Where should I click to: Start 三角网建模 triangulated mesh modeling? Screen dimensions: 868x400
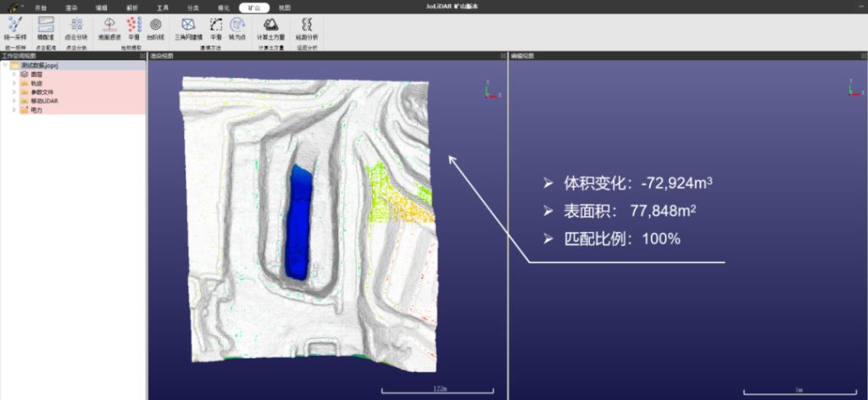pos(187,25)
